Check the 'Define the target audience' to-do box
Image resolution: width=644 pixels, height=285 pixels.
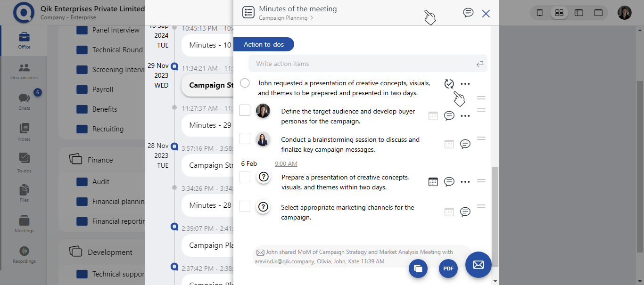coord(245,110)
